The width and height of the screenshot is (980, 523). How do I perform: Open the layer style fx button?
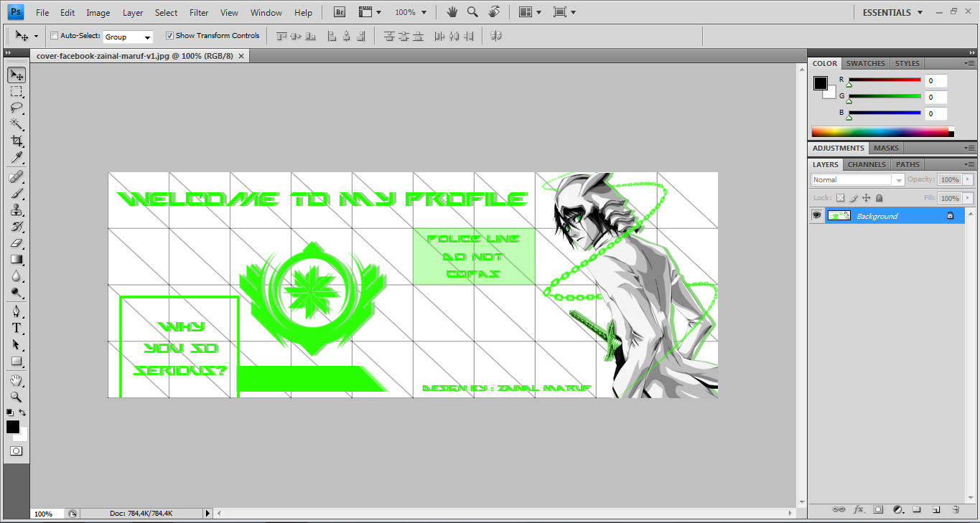pos(859,509)
